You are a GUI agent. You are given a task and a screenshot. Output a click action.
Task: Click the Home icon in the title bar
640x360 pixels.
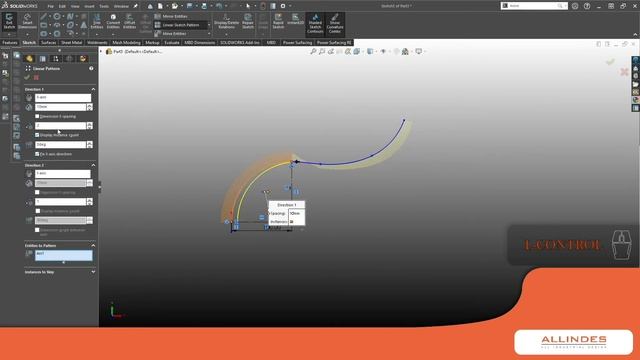(x=150, y=6)
